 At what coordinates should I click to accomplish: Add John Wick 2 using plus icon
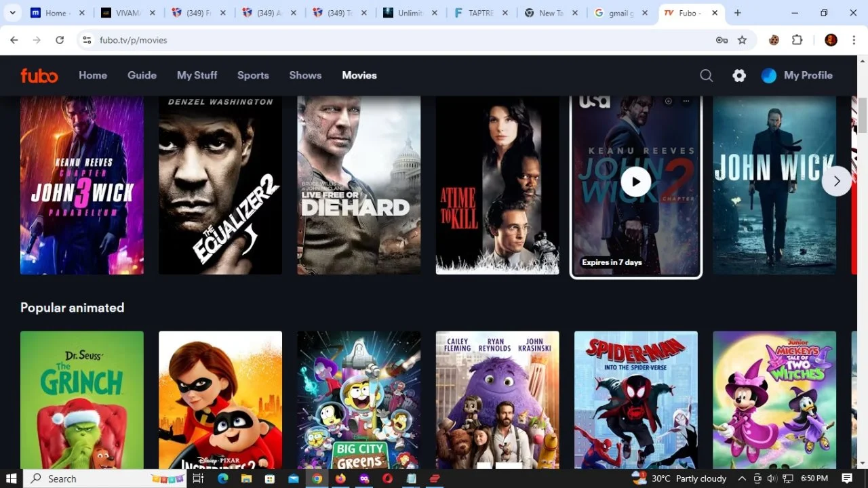point(668,101)
